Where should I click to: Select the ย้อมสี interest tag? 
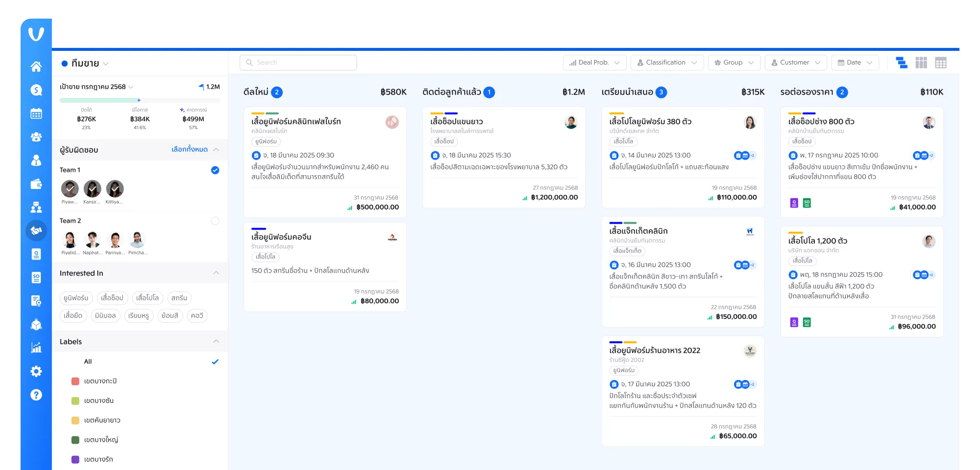[x=170, y=315]
